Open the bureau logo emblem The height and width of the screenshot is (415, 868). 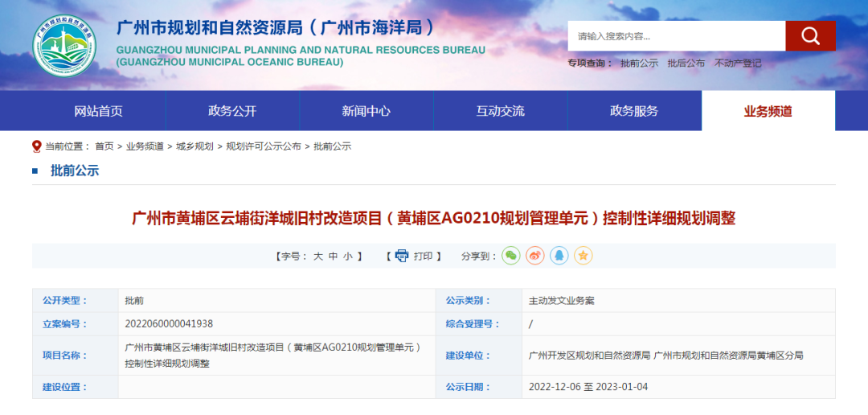tap(64, 45)
